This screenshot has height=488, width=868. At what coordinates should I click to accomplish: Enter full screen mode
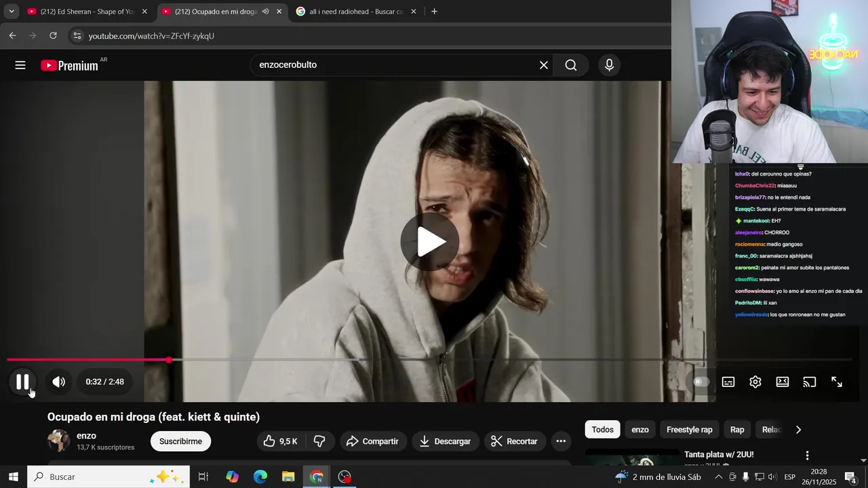(x=837, y=382)
